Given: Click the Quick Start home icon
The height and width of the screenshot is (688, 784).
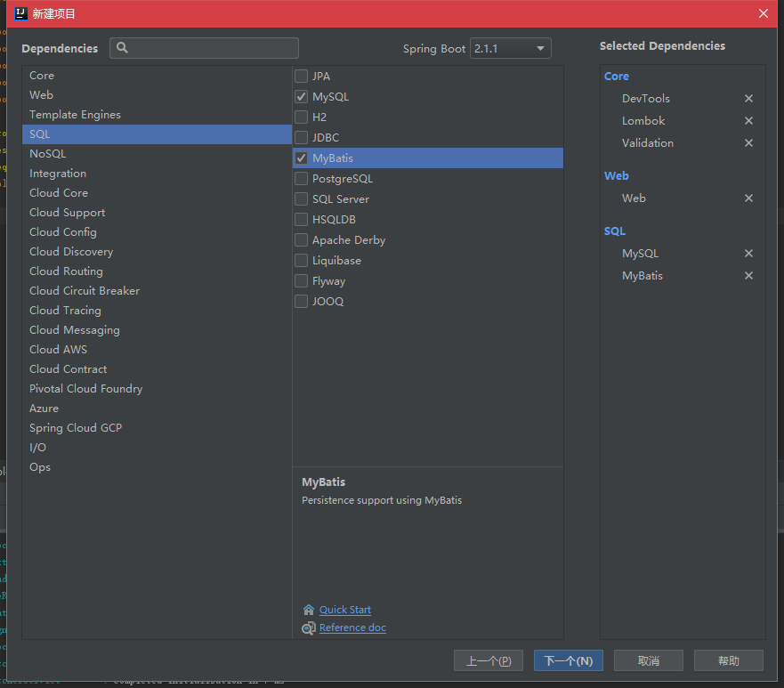Looking at the screenshot, I should (309, 610).
